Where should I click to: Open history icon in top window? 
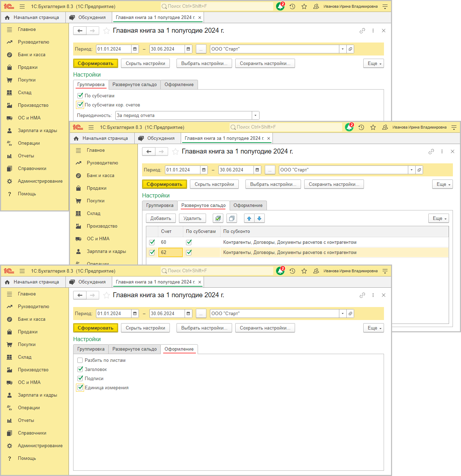point(292,6)
